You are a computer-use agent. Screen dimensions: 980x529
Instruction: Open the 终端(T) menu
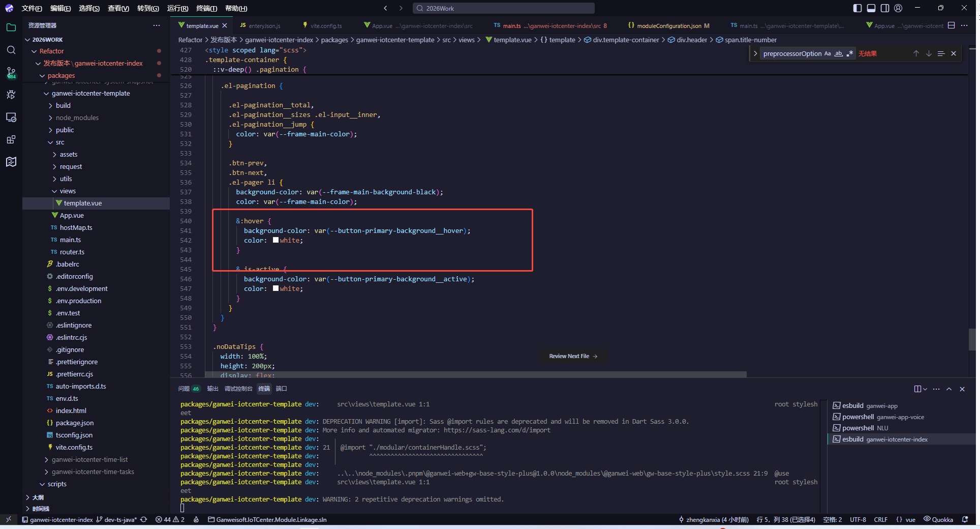(x=206, y=8)
